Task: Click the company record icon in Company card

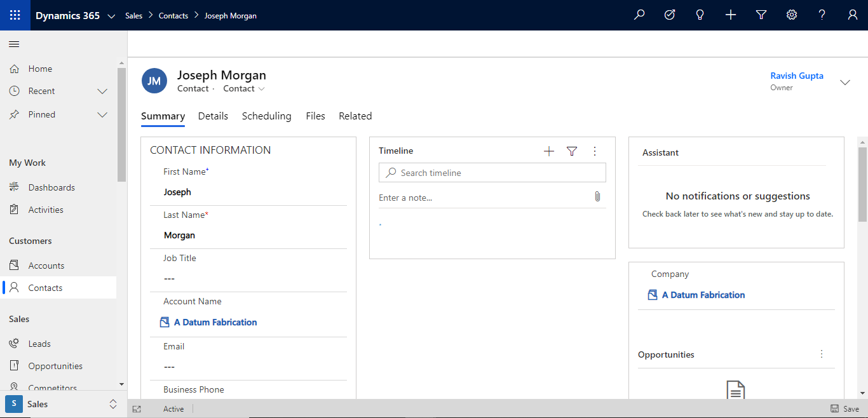Action: click(653, 295)
